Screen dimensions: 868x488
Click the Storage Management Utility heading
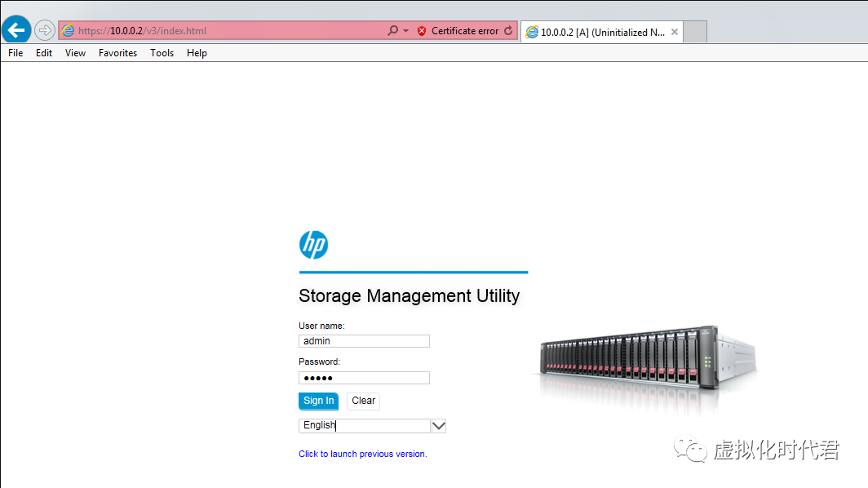click(409, 295)
